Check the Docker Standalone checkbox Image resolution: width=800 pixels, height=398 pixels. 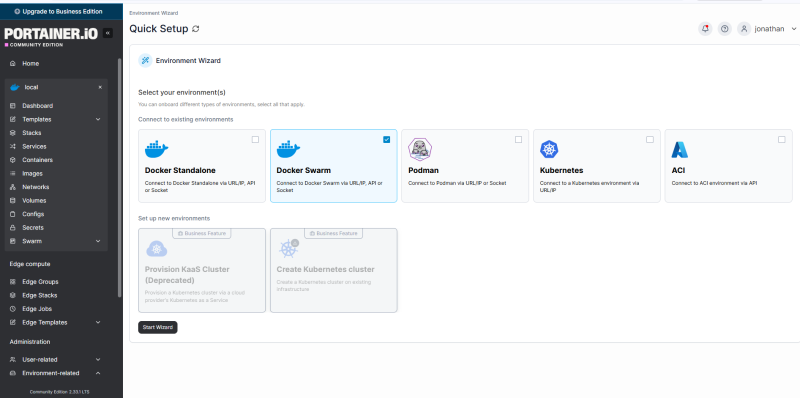(255, 139)
